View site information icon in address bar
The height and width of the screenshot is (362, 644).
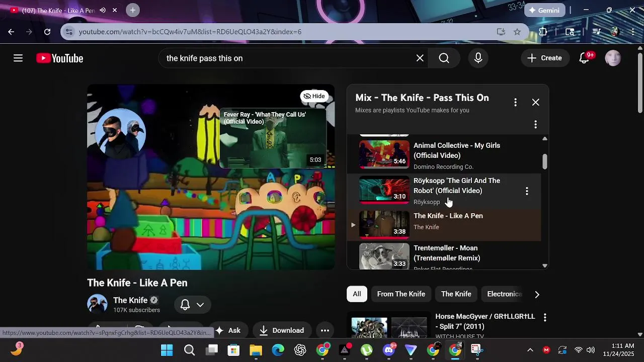coord(69,32)
